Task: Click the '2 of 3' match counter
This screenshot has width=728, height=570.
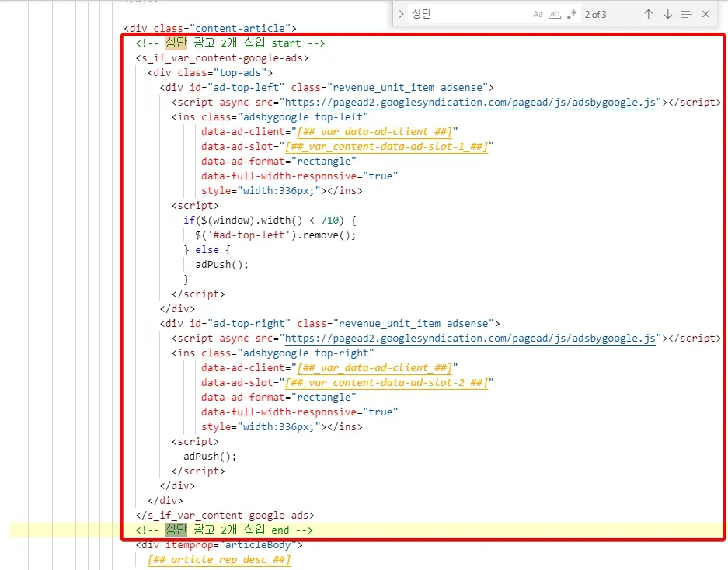Action: pyautogui.click(x=596, y=15)
